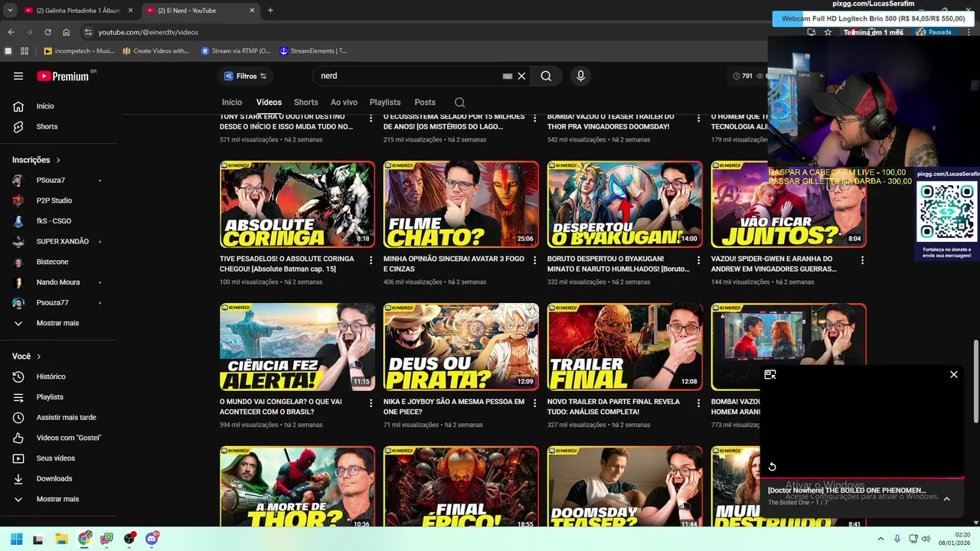Go back in the browser
This screenshot has width=980, height=551.
(x=11, y=32)
